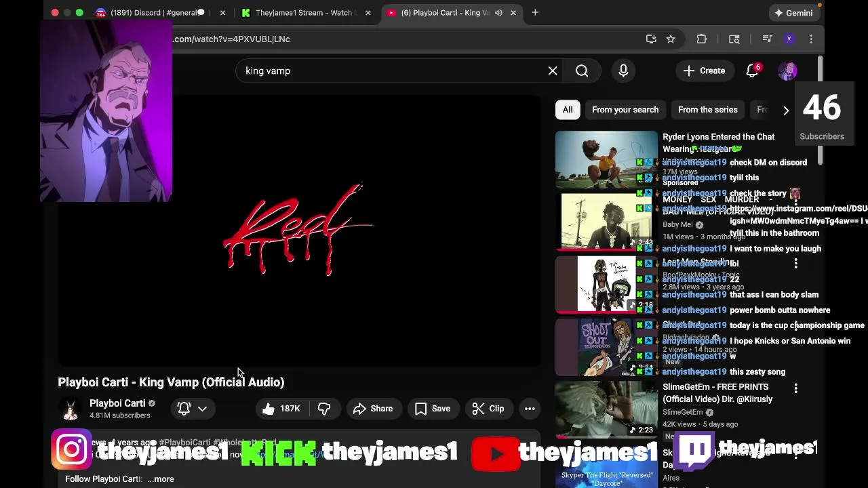Dislike the King Vamp video
Viewport: 868px width, 488px height.
coord(324,408)
